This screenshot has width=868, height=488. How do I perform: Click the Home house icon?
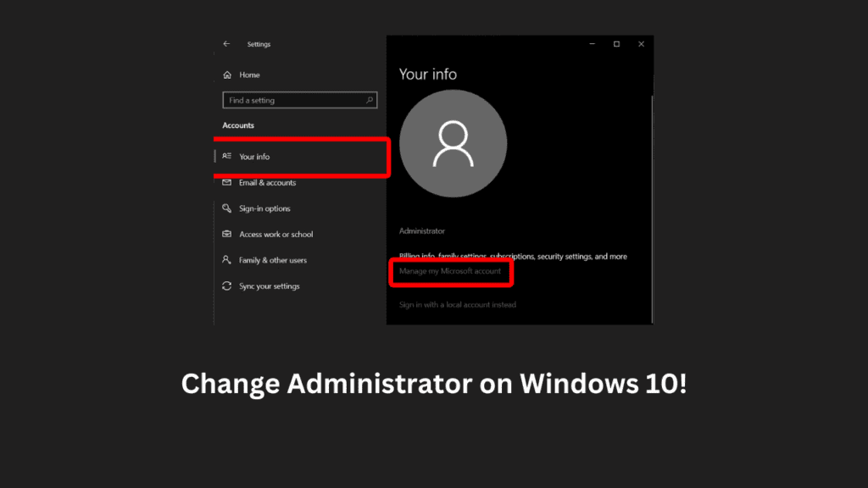[227, 75]
